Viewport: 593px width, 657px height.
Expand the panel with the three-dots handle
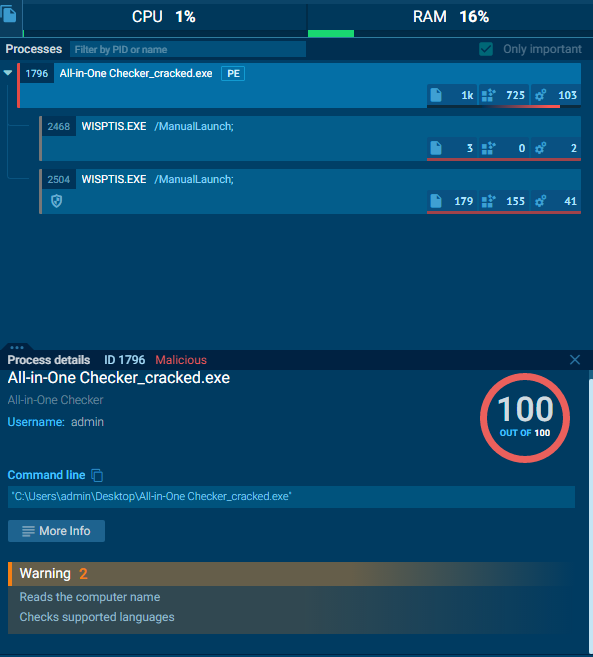coord(17,347)
